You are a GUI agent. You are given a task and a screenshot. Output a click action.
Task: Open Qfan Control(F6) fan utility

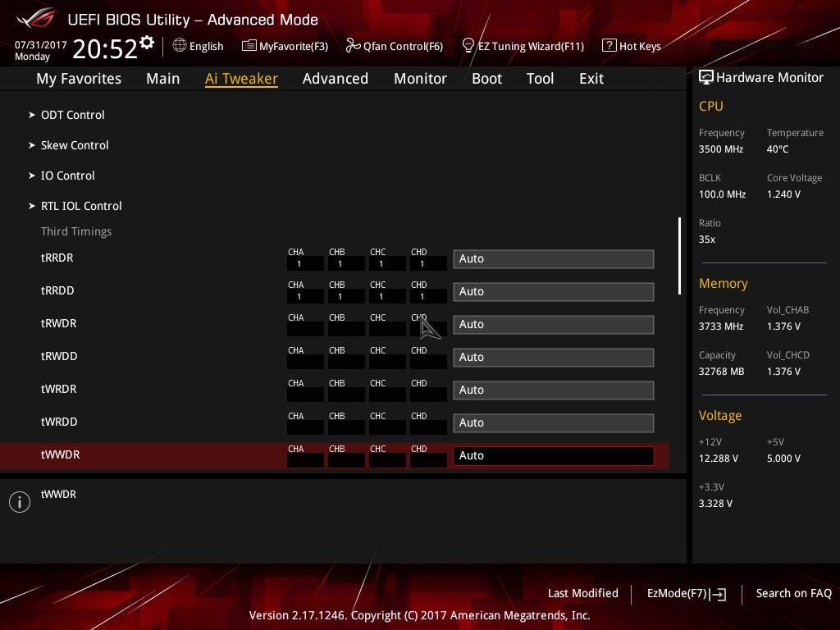395,46
